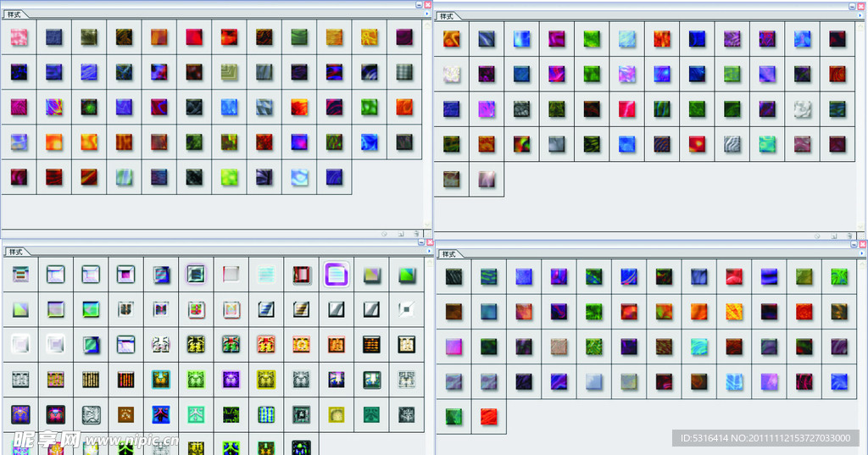Screen dimensions: 868x455
Task: Select the yellow arch style in the bottom-left panel
Action: 336,414
